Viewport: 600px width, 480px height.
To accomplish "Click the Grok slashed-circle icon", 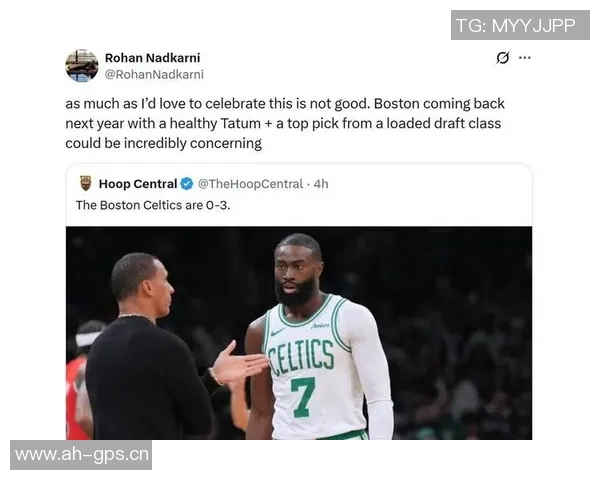I will (x=503, y=58).
